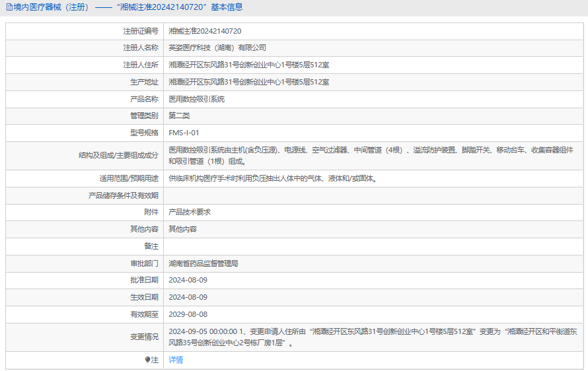588x371 pixels.
Task: Select registration number value 湘械注准20242140720
Action: point(205,31)
